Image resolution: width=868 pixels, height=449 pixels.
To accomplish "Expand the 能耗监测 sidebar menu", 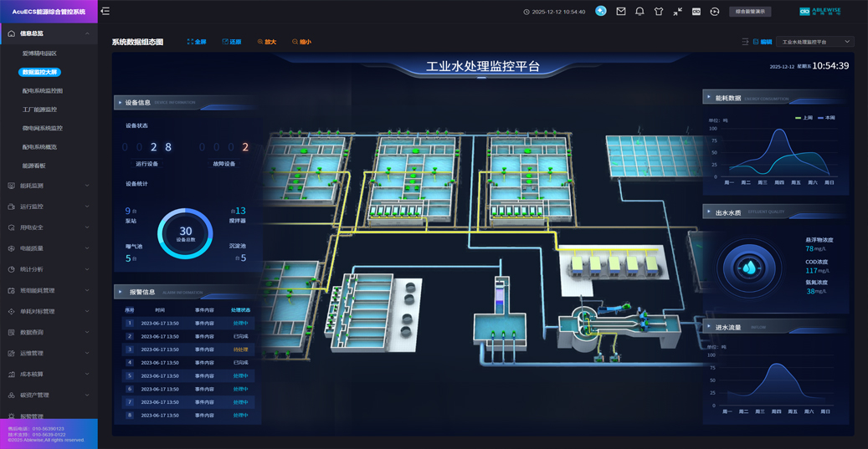I will [x=49, y=186].
